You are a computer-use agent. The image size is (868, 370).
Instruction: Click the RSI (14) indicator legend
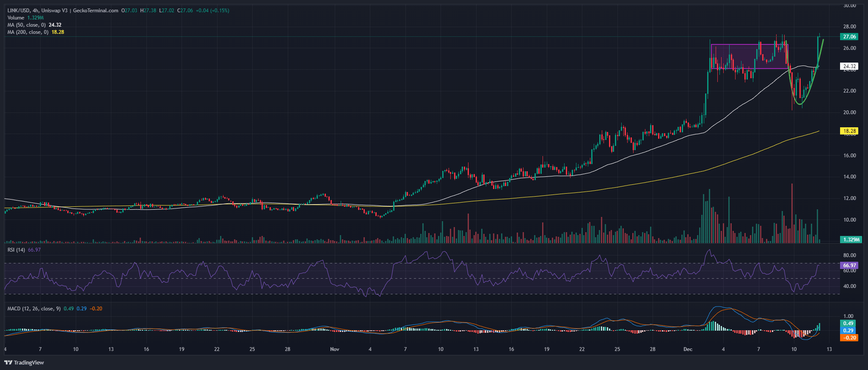24,250
